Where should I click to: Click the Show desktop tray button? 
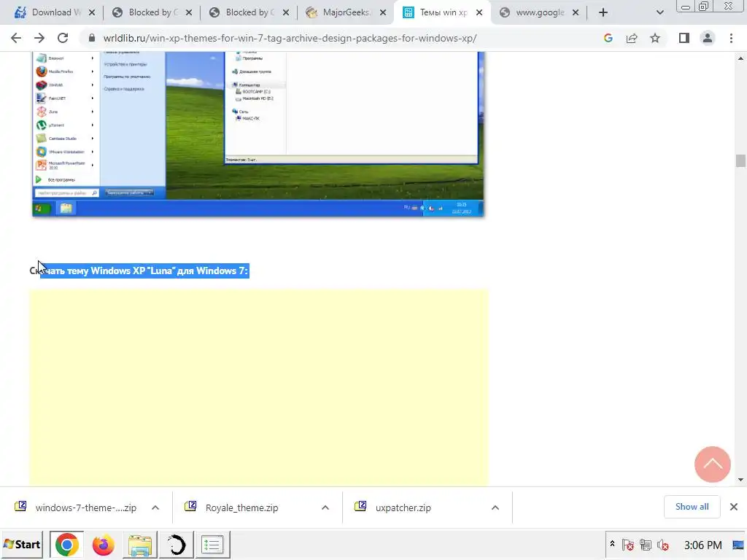[x=738, y=544]
